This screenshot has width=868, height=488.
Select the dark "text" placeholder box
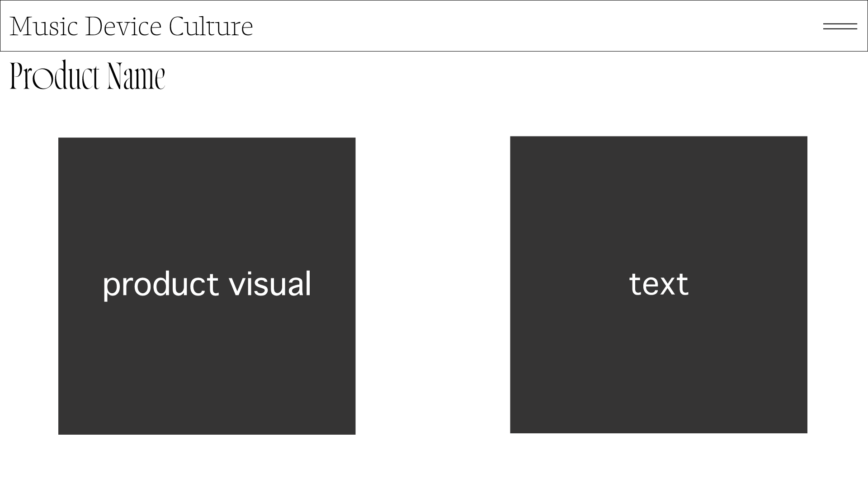tap(658, 361)
